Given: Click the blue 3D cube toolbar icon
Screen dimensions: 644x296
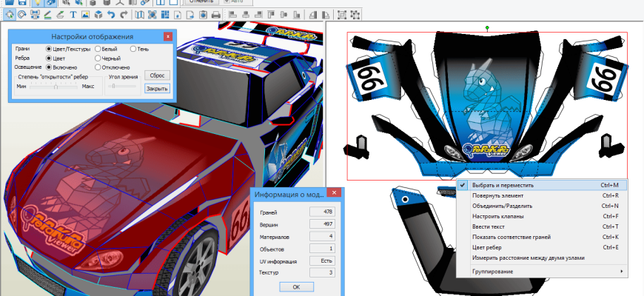Looking at the screenshot, I should 98,15.
